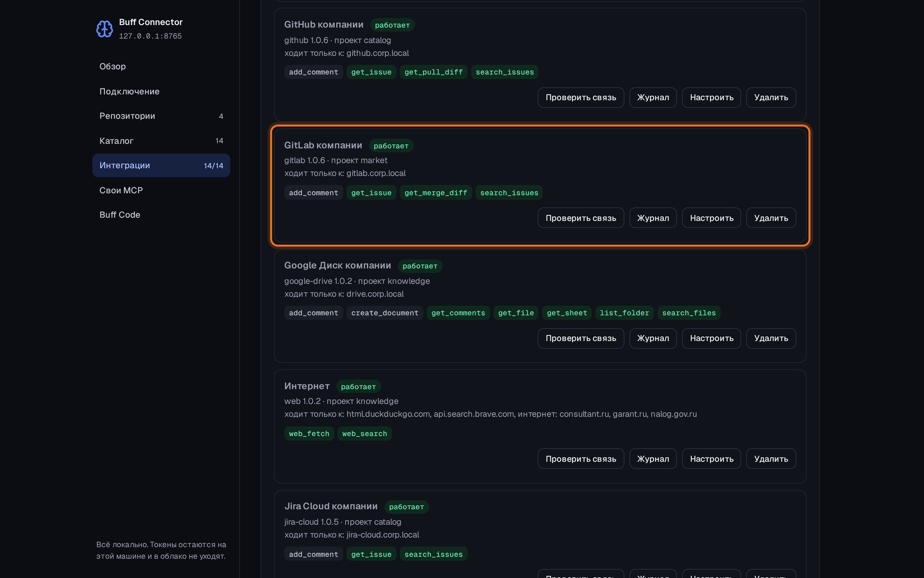
Task: Click the get_comments tool tag
Action: [x=458, y=313]
